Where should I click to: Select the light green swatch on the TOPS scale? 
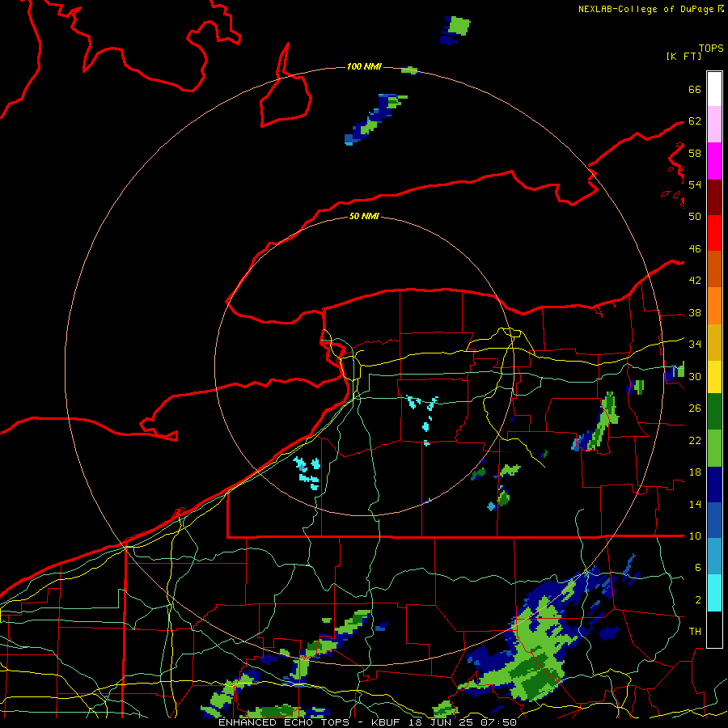coord(714,448)
